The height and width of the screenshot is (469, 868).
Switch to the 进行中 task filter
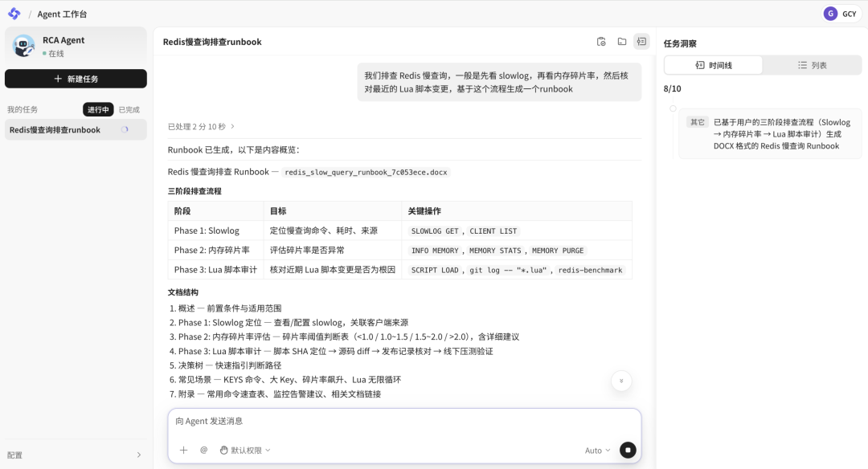point(98,109)
